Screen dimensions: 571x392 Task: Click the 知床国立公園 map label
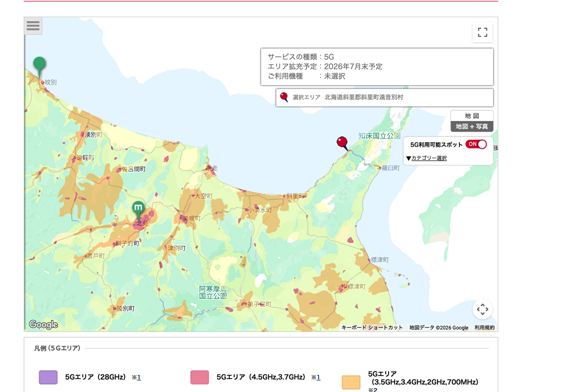[x=380, y=136]
